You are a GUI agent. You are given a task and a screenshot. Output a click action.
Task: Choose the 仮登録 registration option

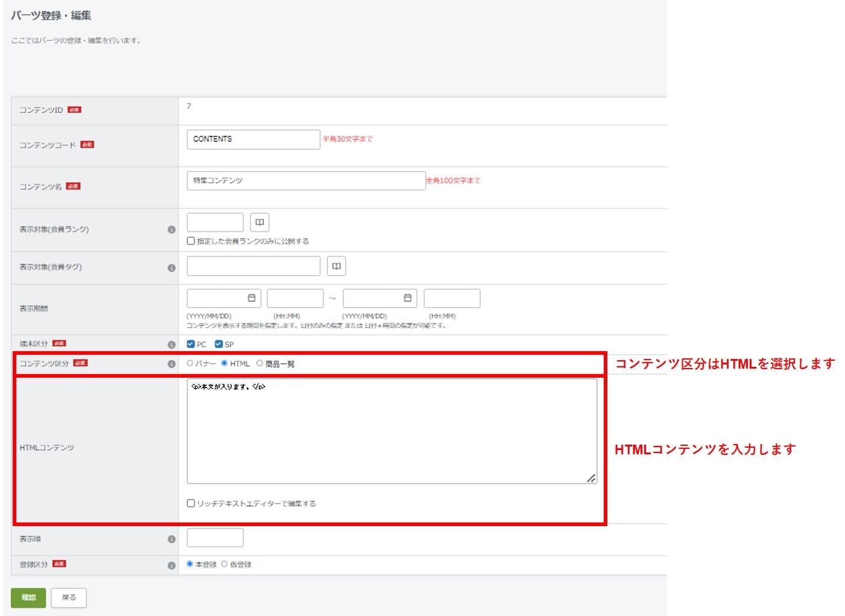pos(224,564)
